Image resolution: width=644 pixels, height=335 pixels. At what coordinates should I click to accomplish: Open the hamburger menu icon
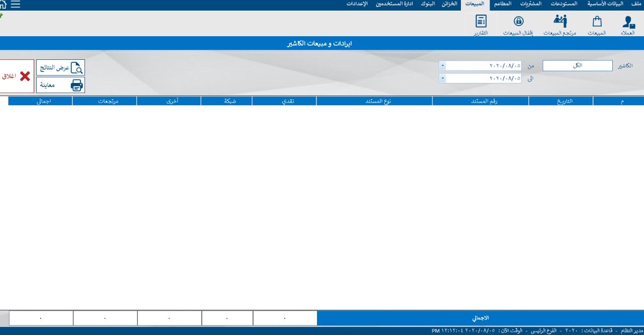[x=16, y=5]
